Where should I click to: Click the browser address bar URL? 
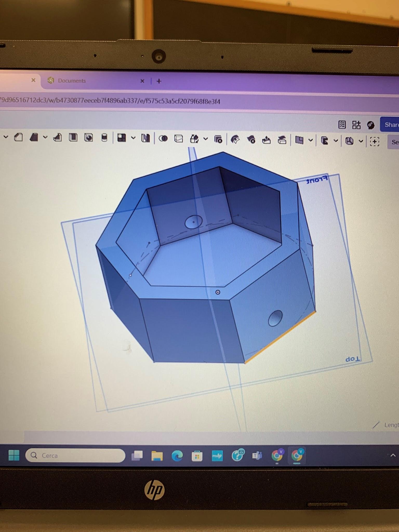pyautogui.click(x=110, y=101)
